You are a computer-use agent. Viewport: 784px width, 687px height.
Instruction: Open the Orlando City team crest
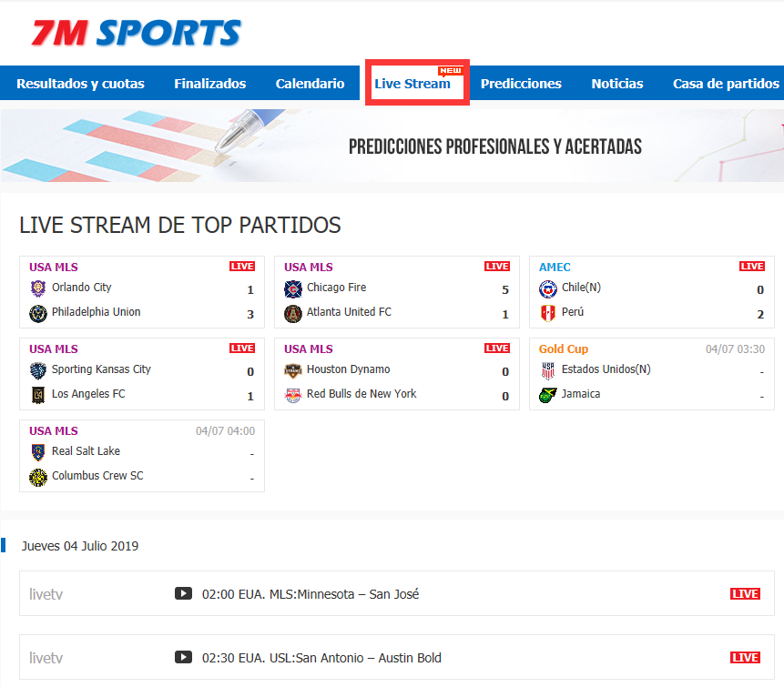tap(38, 288)
